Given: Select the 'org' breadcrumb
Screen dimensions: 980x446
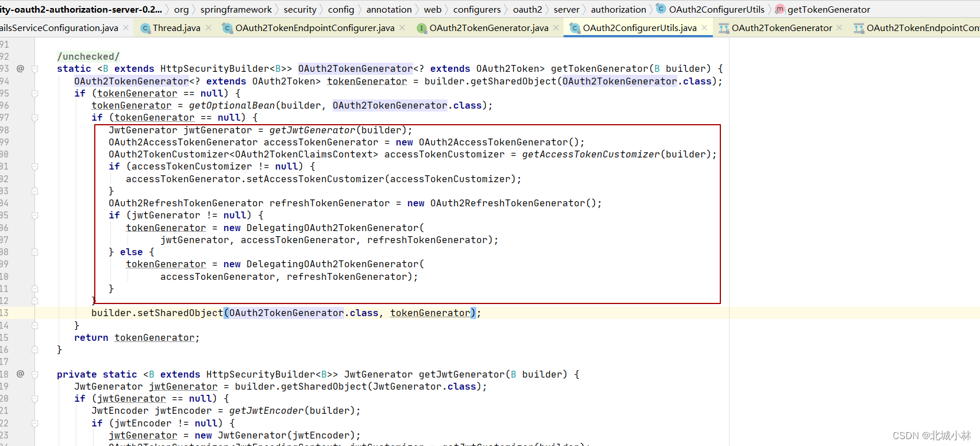Looking at the screenshot, I should (182, 9).
